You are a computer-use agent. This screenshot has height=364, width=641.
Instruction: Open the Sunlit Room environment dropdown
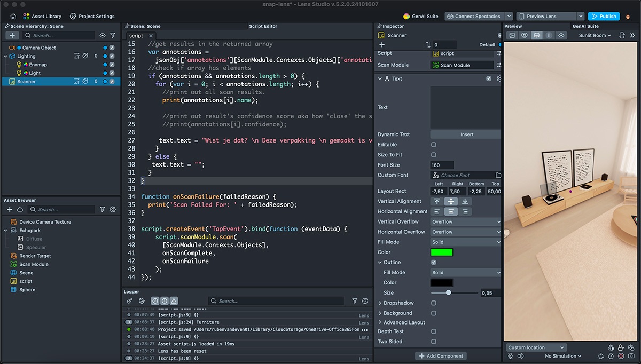click(595, 35)
